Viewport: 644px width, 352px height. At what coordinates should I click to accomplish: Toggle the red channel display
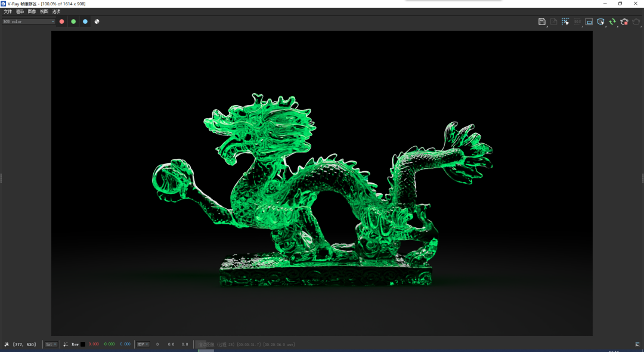(x=61, y=21)
